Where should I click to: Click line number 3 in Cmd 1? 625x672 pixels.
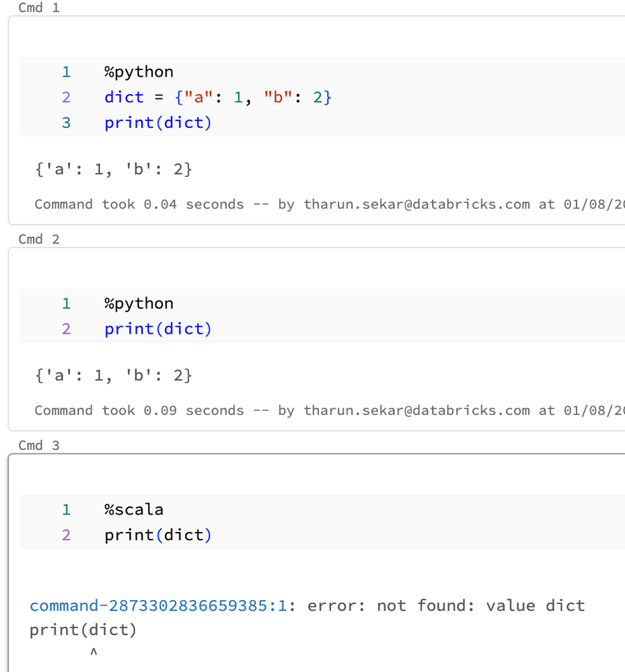(x=66, y=123)
